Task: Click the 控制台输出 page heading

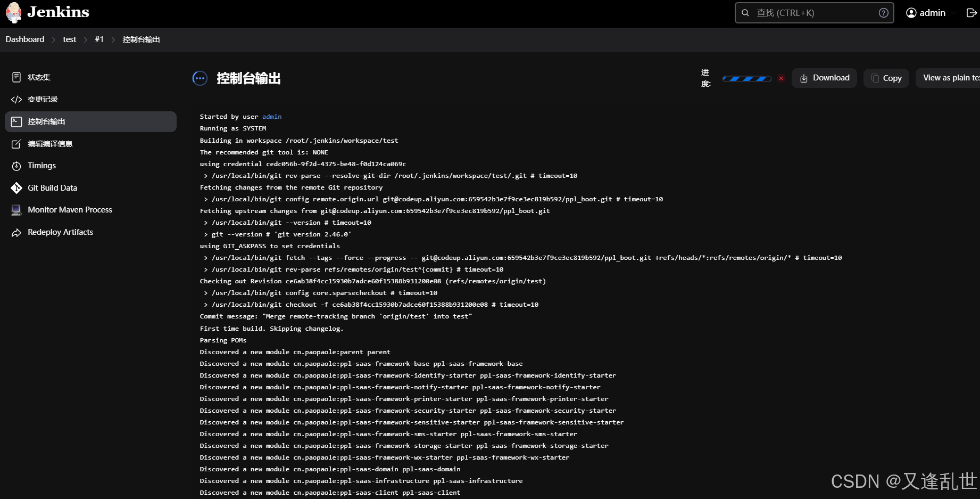Action: pos(248,79)
